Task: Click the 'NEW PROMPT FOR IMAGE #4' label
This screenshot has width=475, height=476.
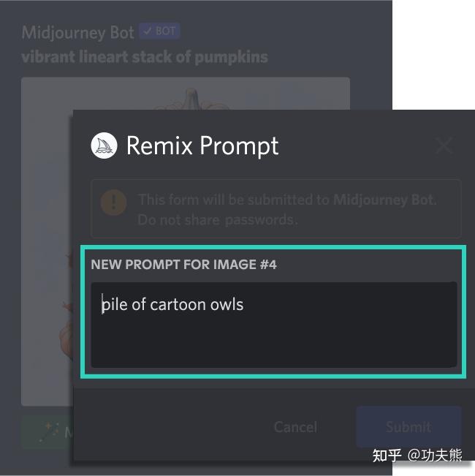Action: (183, 265)
